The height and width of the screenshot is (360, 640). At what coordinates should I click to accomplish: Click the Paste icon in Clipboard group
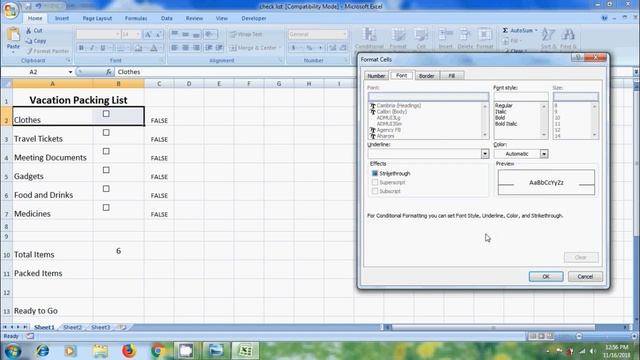click(x=13, y=36)
